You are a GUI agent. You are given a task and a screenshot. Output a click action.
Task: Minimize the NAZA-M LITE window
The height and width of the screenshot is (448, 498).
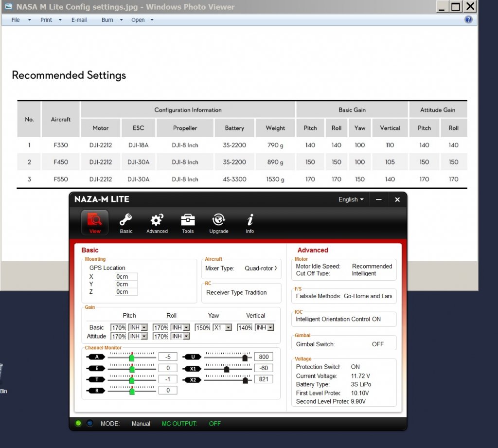point(378,199)
